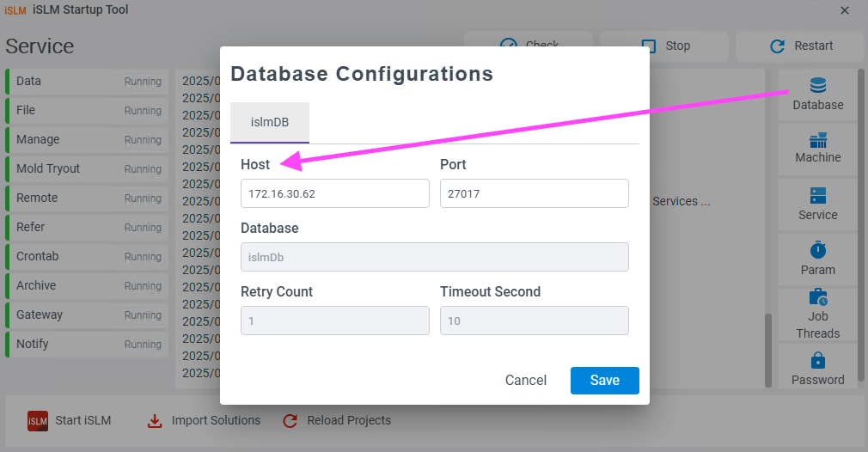Click the Restart button
Image resolution: width=868 pixels, height=452 pixels.
tap(800, 46)
